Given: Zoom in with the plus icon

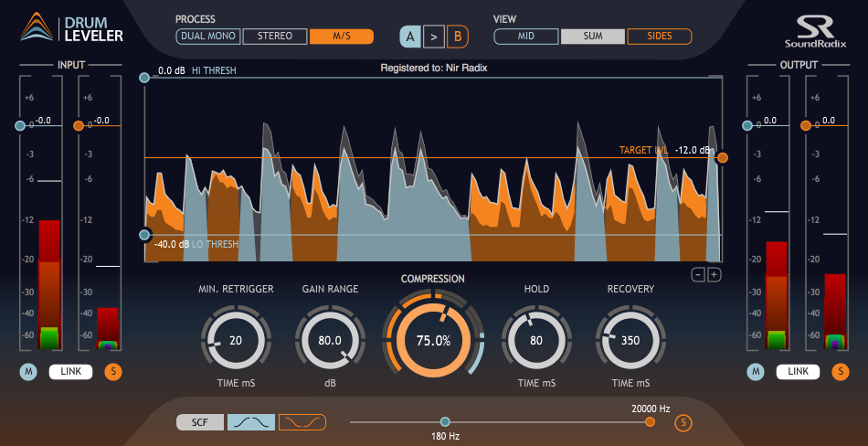Looking at the screenshot, I should (714, 274).
